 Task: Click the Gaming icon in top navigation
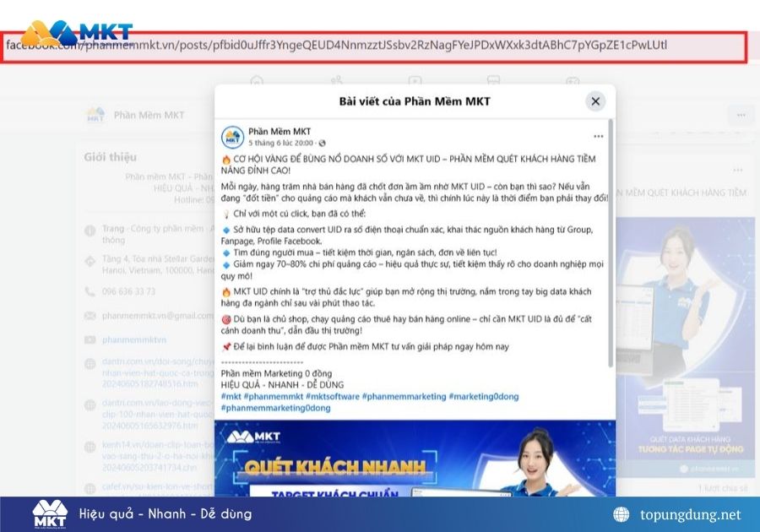pyautogui.click(x=573, y=80)
